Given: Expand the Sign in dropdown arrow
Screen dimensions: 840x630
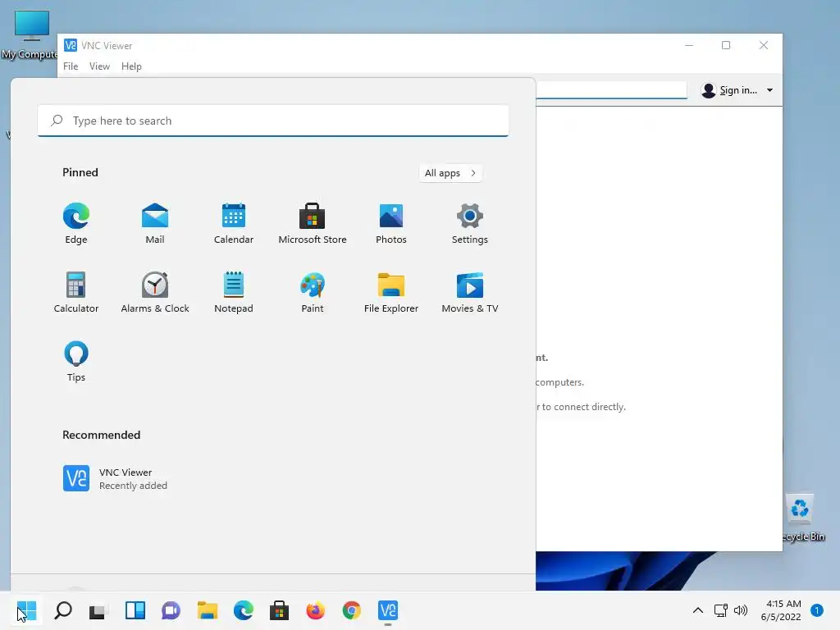Looking at the screenshot, I should [769, 90].
